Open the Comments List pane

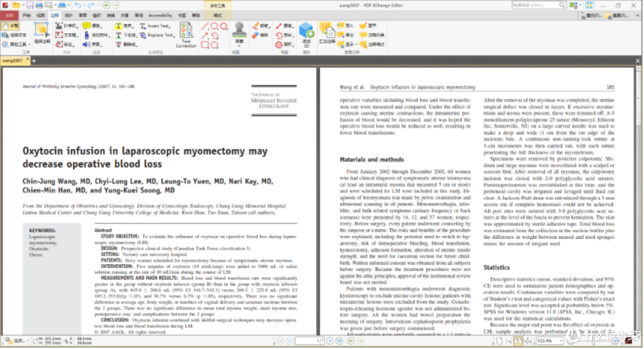372,35
